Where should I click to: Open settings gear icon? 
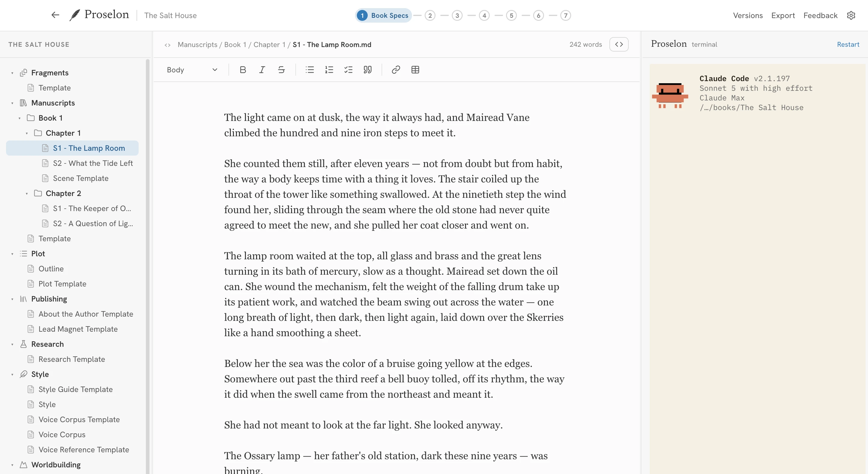[x=851, y=15]
